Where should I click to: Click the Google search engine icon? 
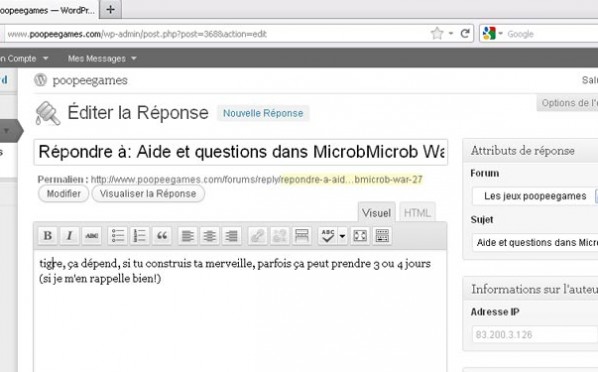tap(489, 34)
